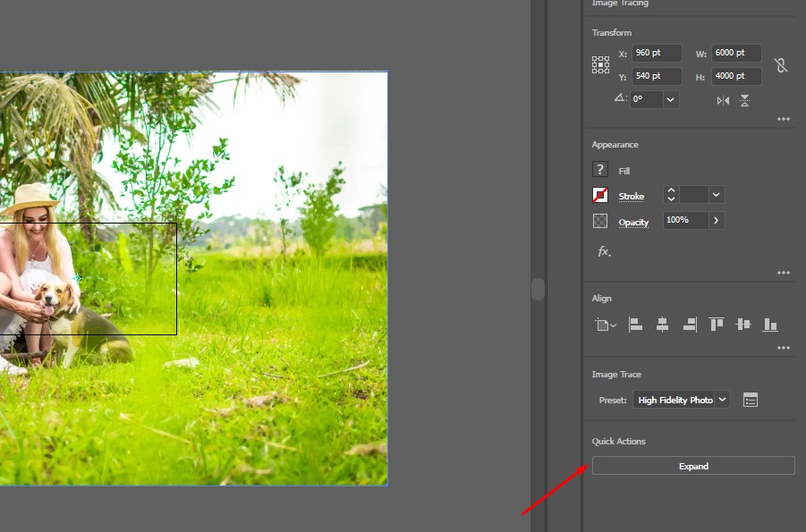This screenshot has width=806, height=532.
Task: Click the Expand button under Quick Actions
Action: coord(692,465)
